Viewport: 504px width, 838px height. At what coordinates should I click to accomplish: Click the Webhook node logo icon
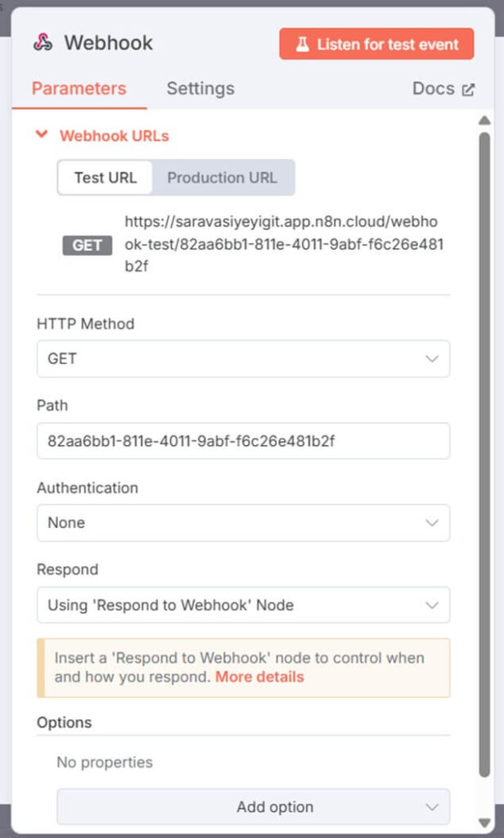[x=43, y=43]
